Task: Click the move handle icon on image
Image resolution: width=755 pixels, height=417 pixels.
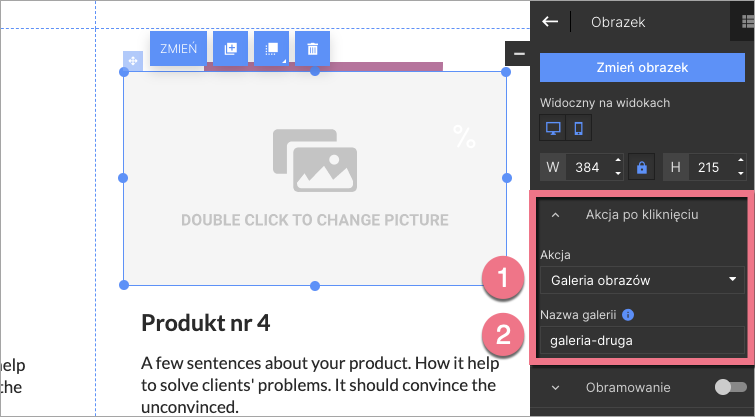Action: 133,61
